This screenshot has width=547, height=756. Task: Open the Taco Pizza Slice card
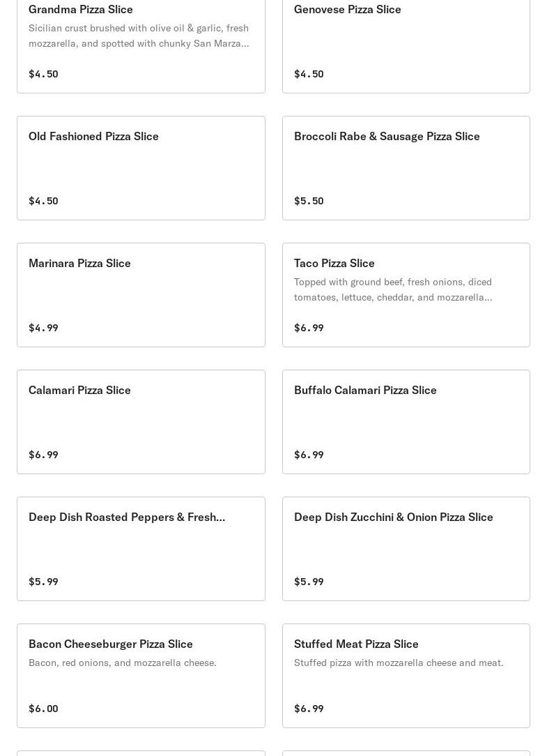[334, 263]
